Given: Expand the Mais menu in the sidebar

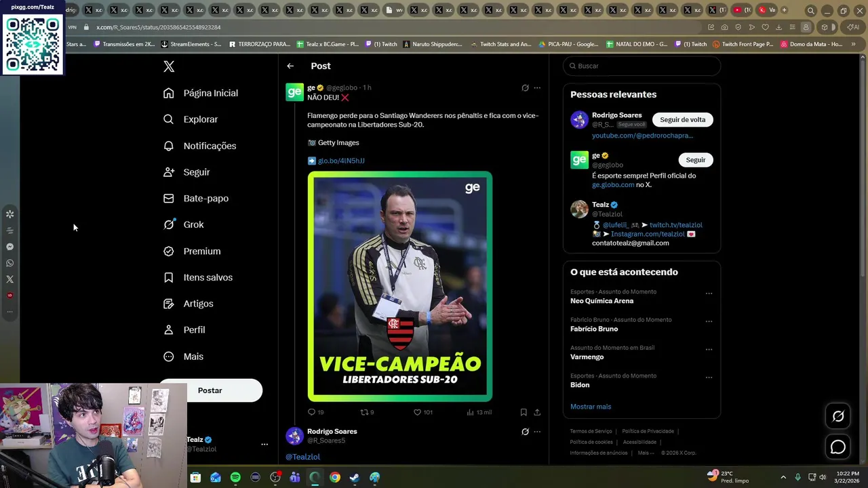Looking at the screenshot, I should pyautogui.click(x=183, y=357).
